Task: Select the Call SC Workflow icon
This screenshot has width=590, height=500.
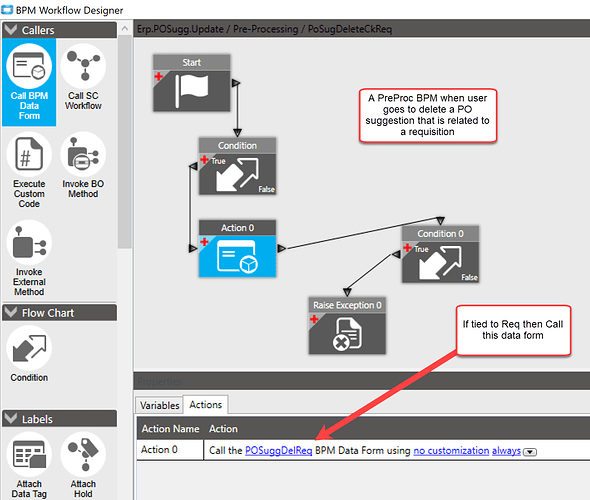Action: click(83, 77)
